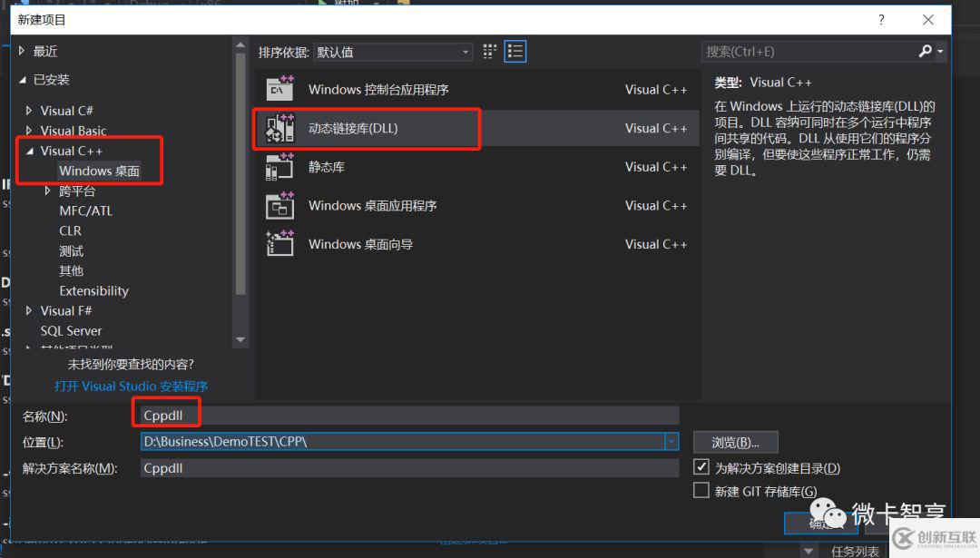This screenshot has height=558, width=980.
Task: Open the 排序依据 sort dropdown
Action: (x=393, y=52)
